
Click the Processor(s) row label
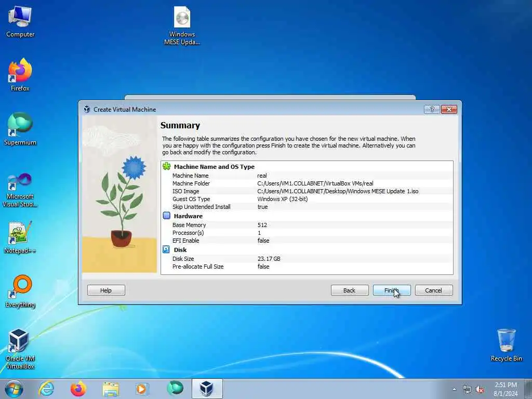pos(188,233)
